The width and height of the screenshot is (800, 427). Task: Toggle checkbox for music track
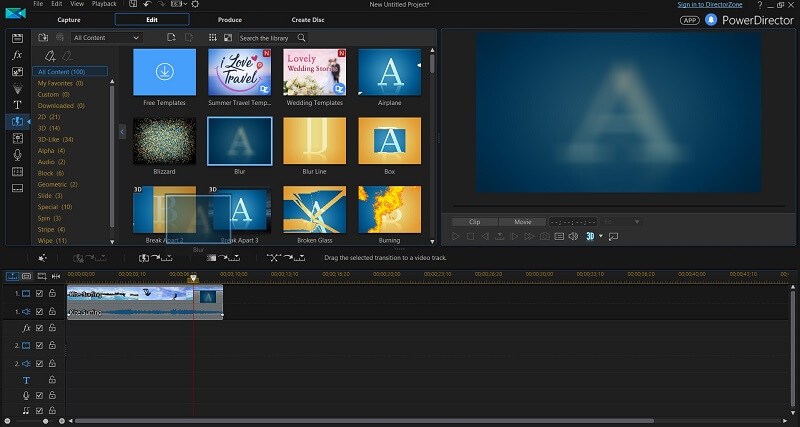click(39, 410)
